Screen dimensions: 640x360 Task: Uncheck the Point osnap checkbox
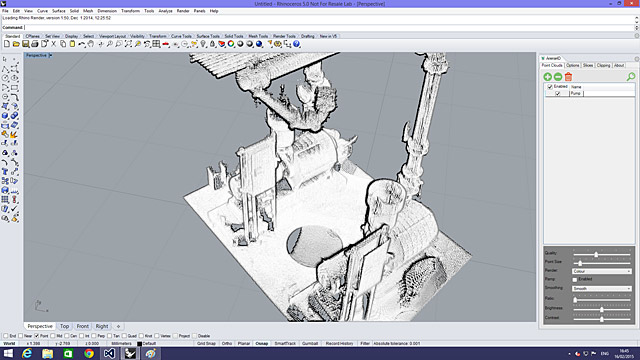click(x=37, y=336)
